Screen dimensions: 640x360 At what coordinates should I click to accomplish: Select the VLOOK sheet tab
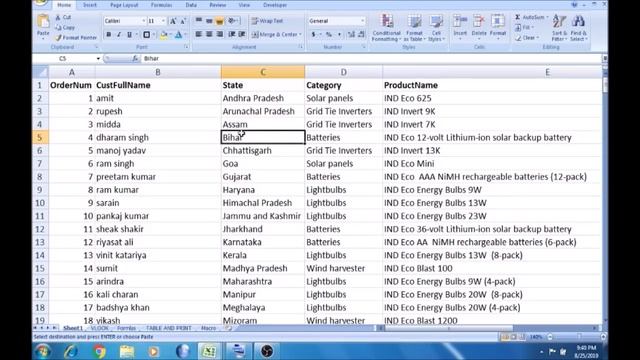(x=100, y=328)
